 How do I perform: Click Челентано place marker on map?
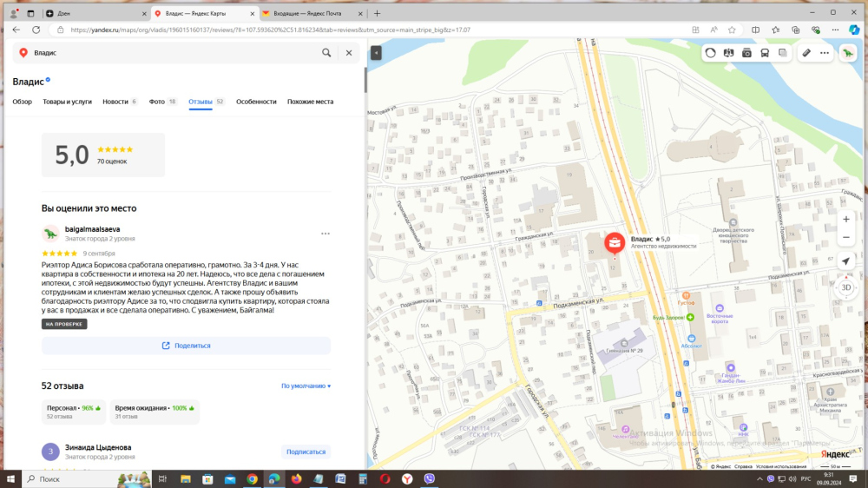(x=625, y=429)
